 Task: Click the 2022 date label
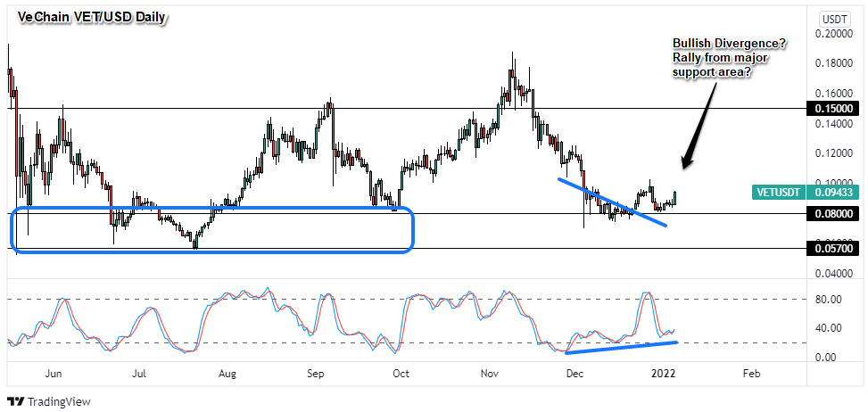coord(662,374)
